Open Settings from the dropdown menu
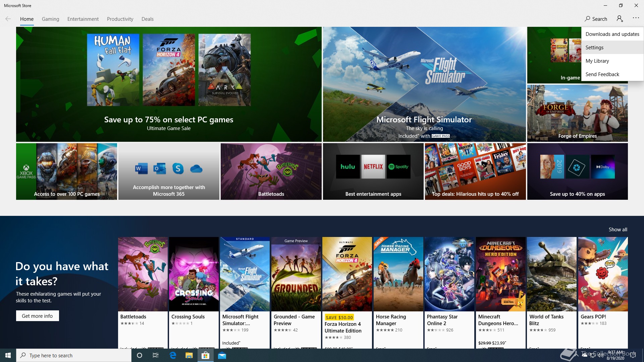The image size is (644, 362). point(612,47)
